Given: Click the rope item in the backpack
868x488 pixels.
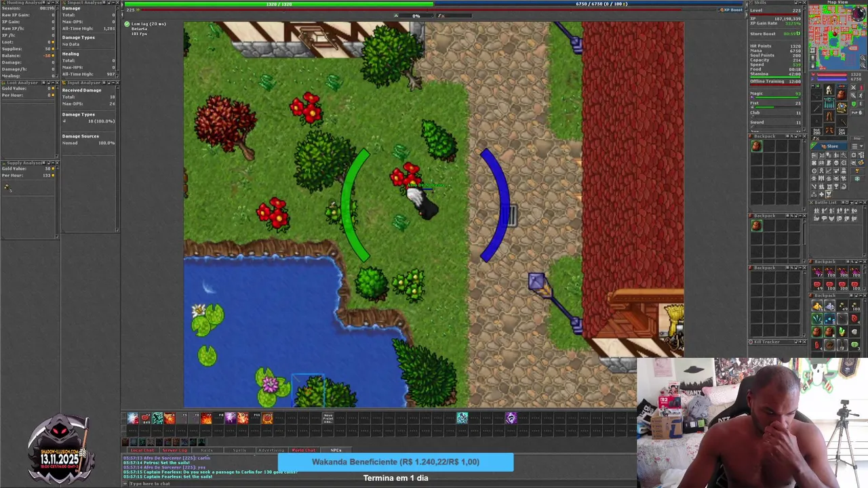Looking at the screenshot, I should point(829,345).
